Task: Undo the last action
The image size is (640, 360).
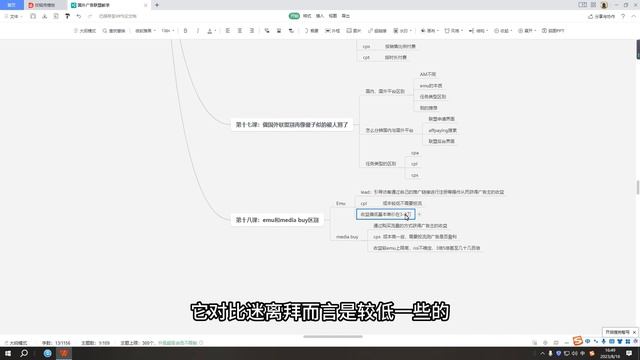Action: pyautogui.click(x=79, y=16)
